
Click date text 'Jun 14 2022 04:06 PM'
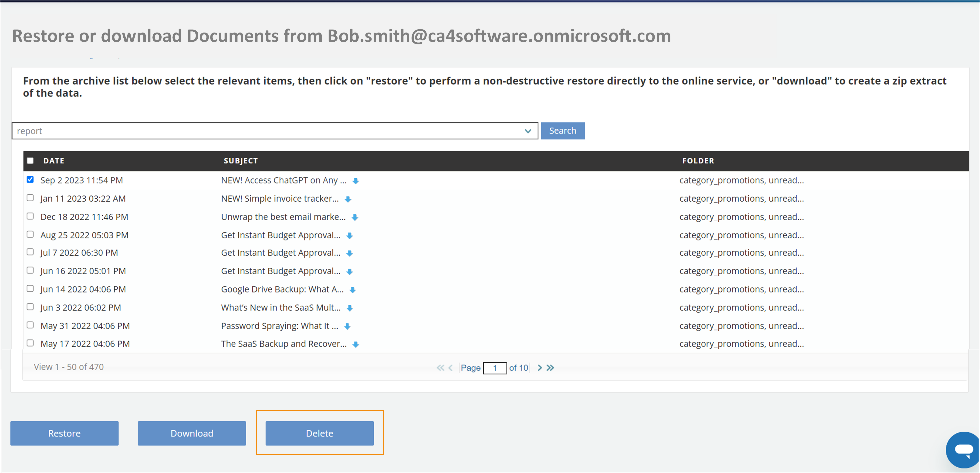[x=83, y=289]
